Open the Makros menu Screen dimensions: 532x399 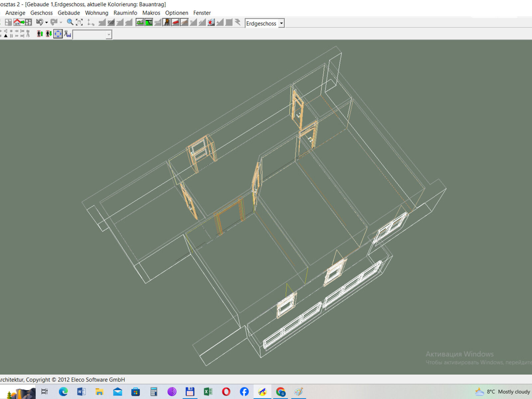point(151,13)
